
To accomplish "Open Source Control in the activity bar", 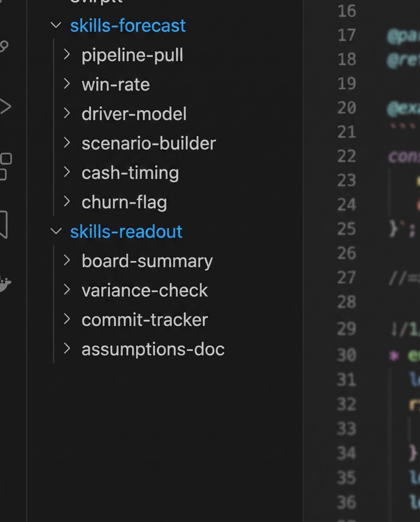I will pos(3,46).
